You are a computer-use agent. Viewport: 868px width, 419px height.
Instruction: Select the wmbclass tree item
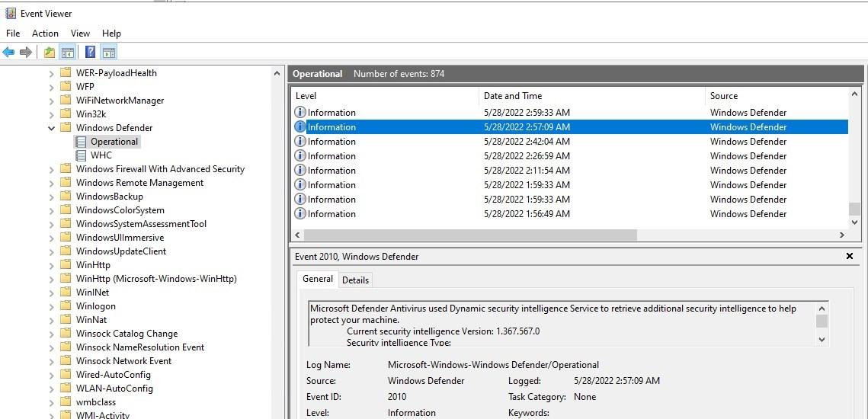tap(96, 402)
